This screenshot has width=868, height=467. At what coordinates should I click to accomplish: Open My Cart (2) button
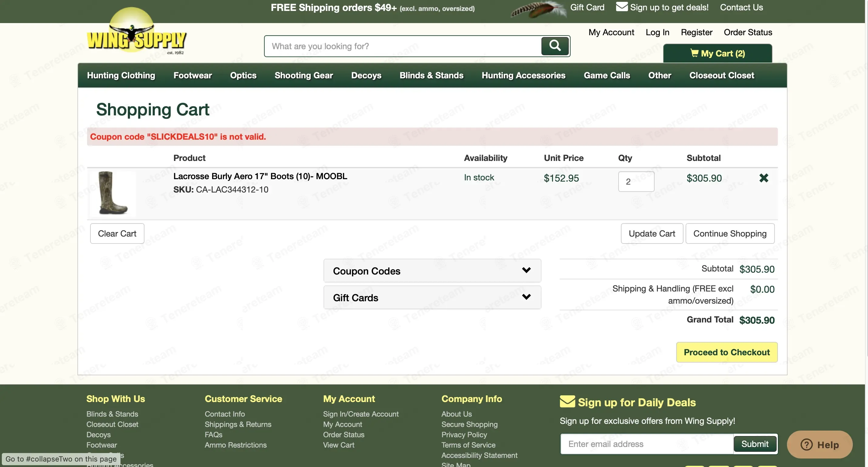[x=718, y=53]
